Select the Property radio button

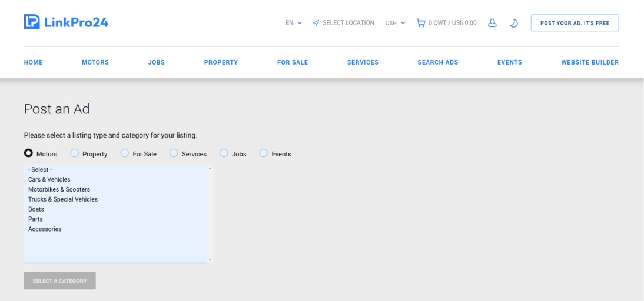(75, 153)
